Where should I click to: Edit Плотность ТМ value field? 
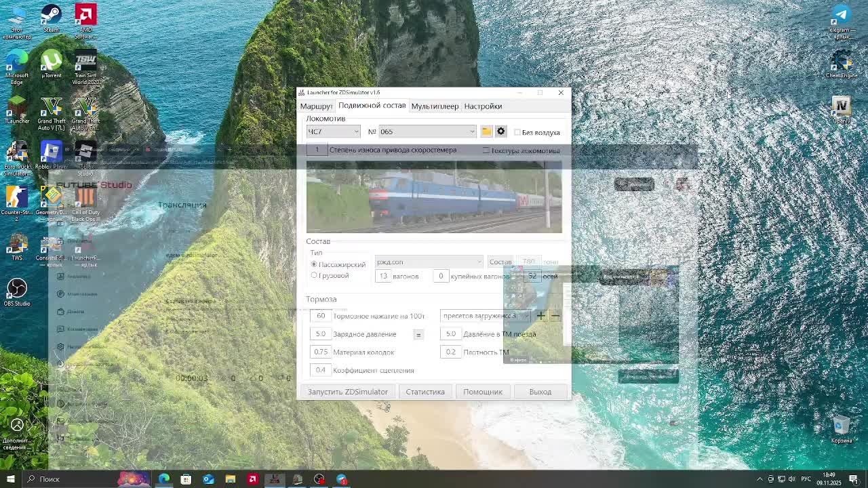[450, 352]
